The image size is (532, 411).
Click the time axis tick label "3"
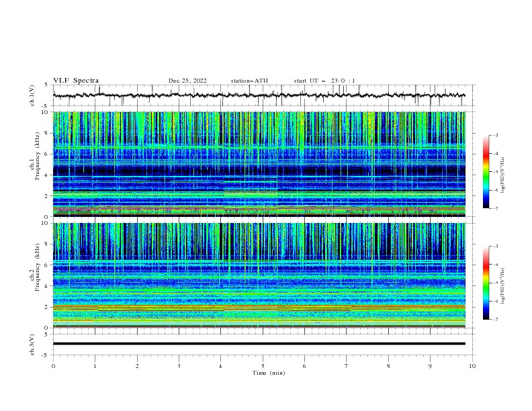179,366
